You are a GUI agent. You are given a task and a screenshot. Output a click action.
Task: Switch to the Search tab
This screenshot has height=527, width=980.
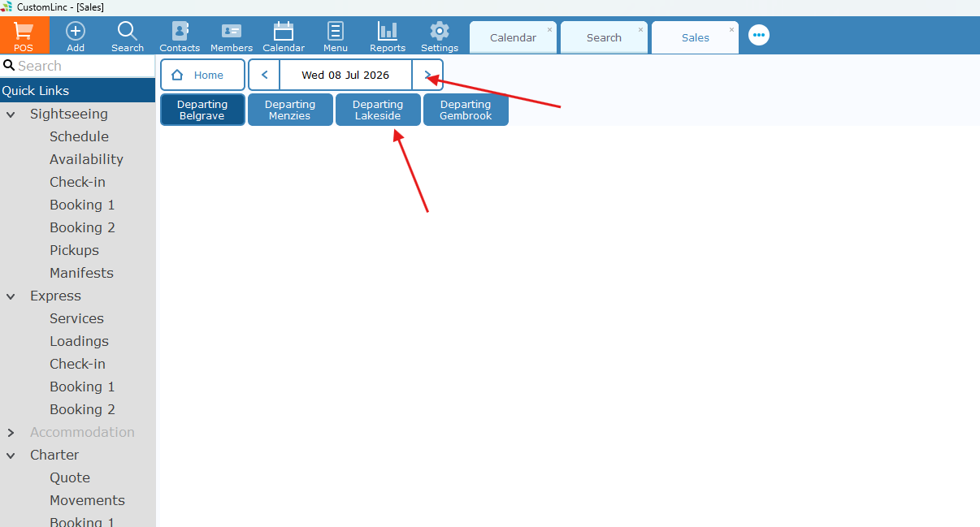coord(604,37)
